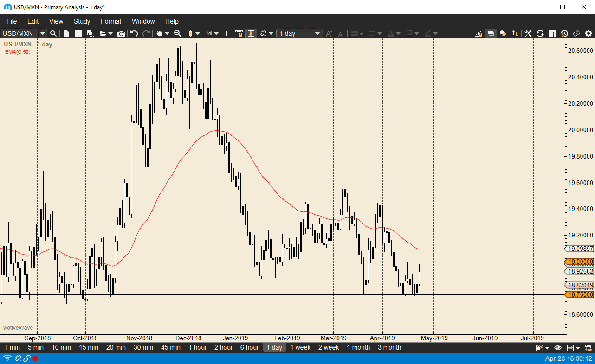
Task: Open the Format menu
Action: pos(111,21)
